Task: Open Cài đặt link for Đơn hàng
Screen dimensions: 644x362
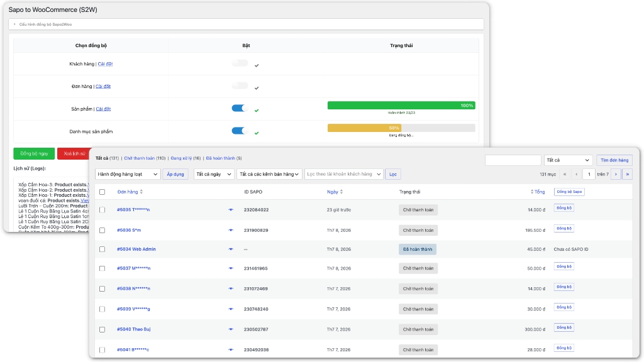Action: (103, 86)
